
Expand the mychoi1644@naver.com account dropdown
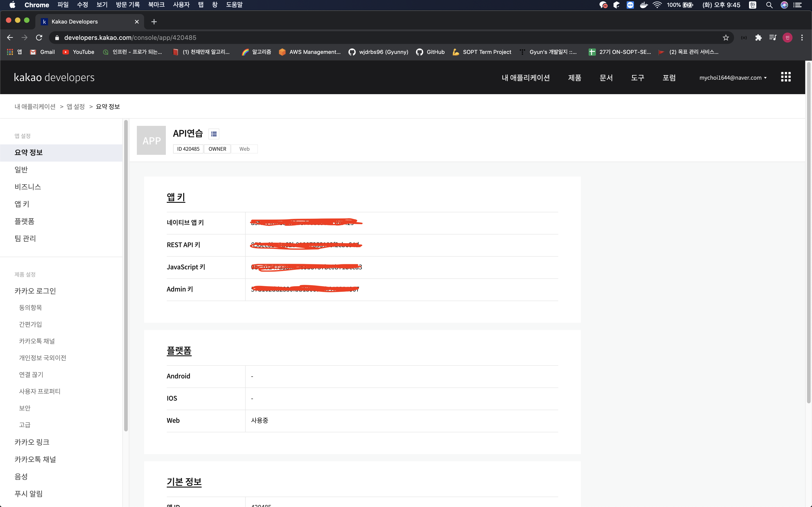tap(733, 78)
